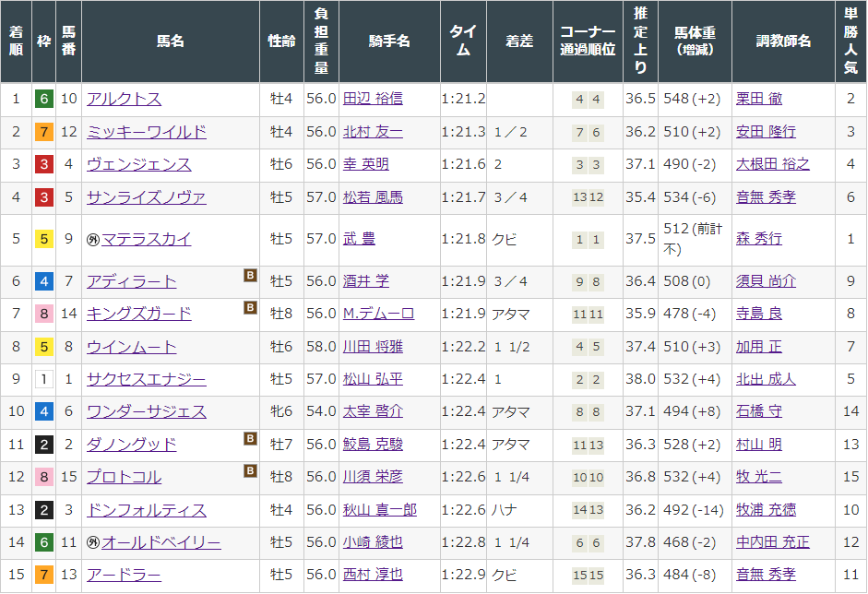Open horse page for ミッキーワイルド
This screenshot has width=868, height=594.
pyautogui.click(x=147, y=132)
